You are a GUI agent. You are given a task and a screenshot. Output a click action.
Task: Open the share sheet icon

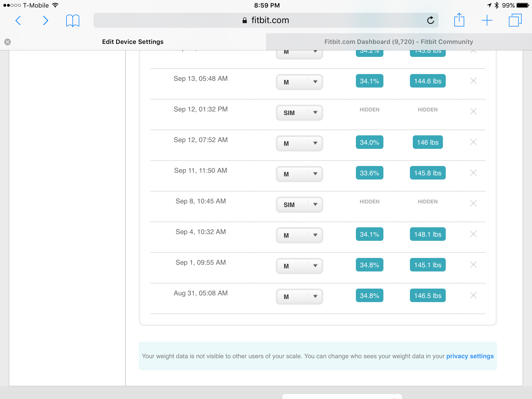pos(459,20)
